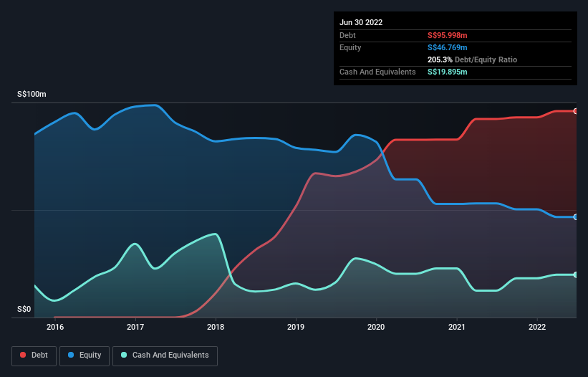Select the red Debt endpoint marker on the chart
This screenshot has height=377, width=588.
[576, 111]
